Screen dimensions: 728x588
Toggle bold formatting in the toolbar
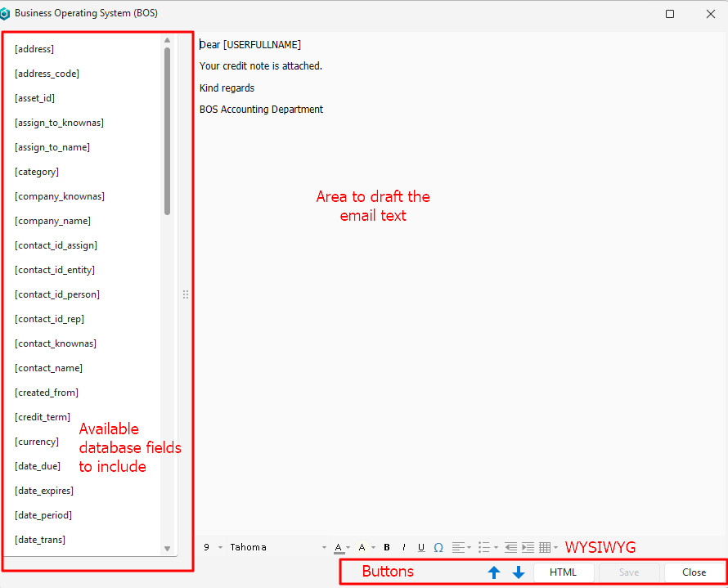pyautogui.click(x=387, y=548)
